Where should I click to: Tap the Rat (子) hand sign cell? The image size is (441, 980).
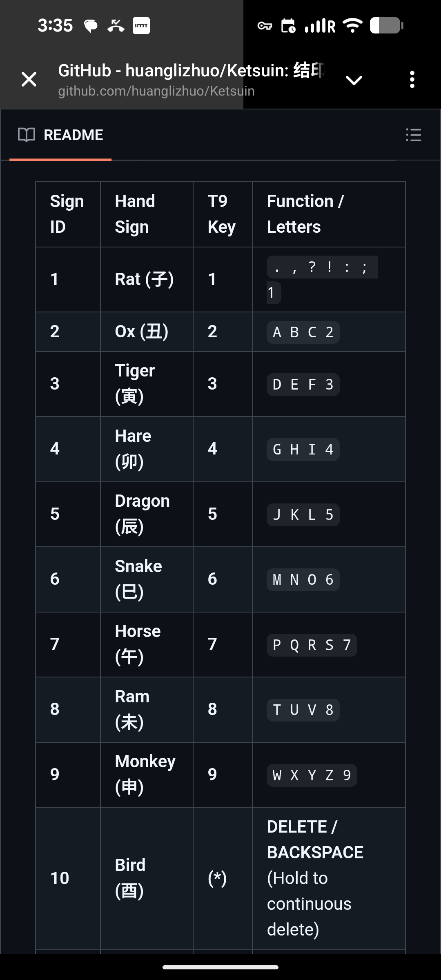144,279
